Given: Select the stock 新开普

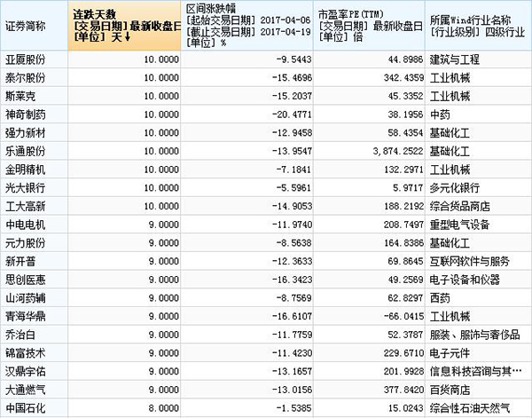Looking at the screenshot, I should pos(20,262).
